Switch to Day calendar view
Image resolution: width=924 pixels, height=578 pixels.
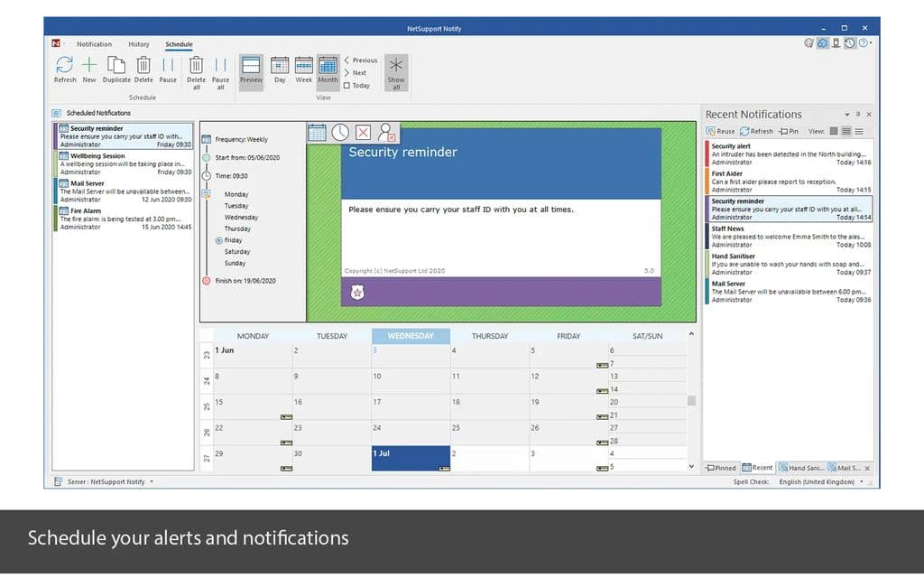[x=280, y=70]
